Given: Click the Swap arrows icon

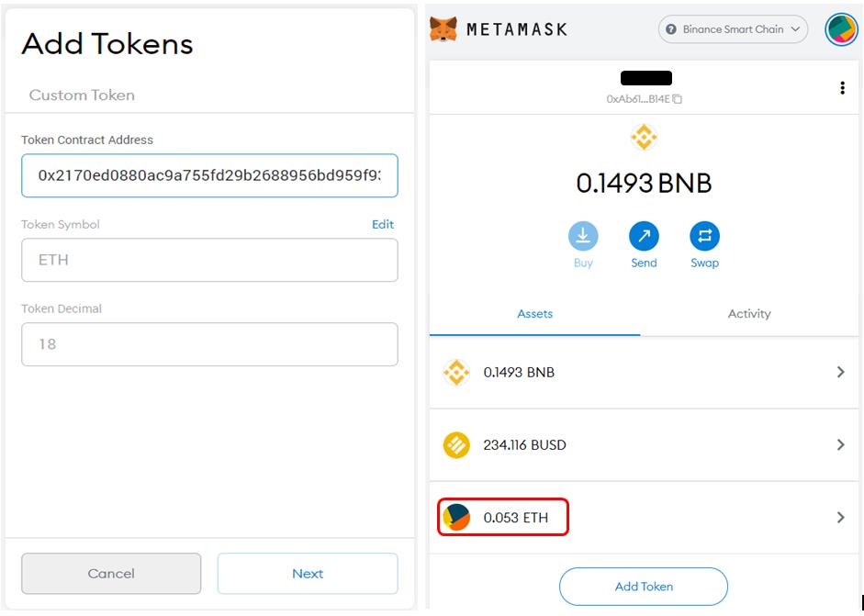Looking at the screenshot, I should tap(704, 236).
